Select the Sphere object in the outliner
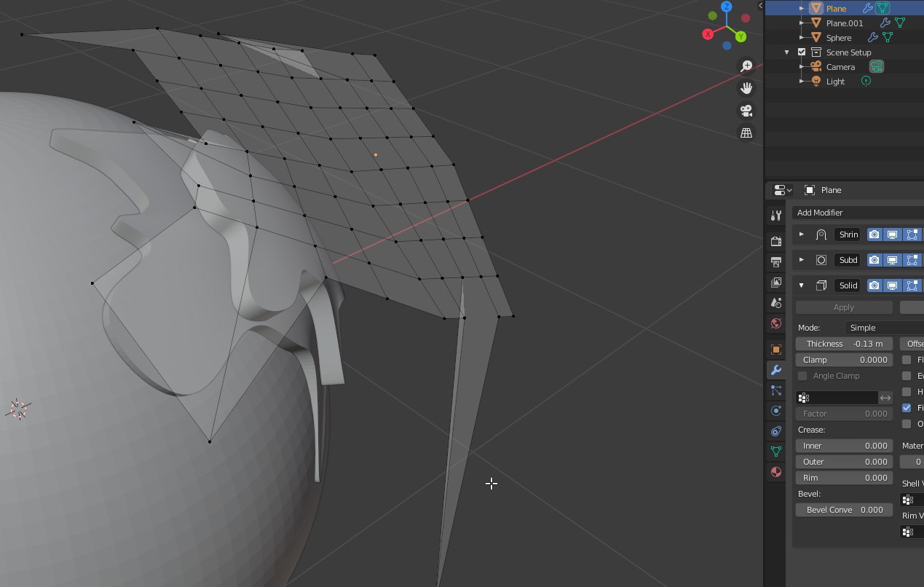The height and width of the screenshot is (587, 924). pos(838,38)
